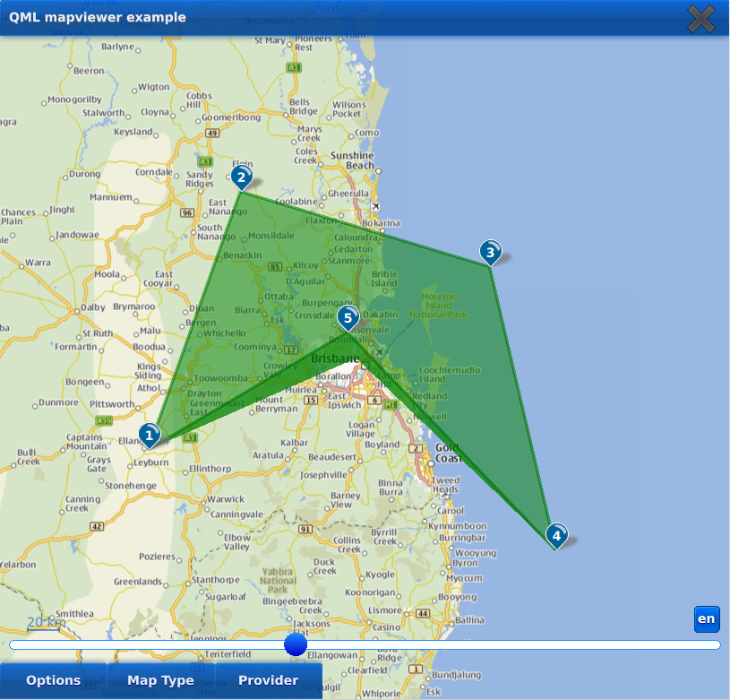Select map marker number 3
Image resolution: width=730 pixels, height=700 pixels.
[x=490, y=252]
